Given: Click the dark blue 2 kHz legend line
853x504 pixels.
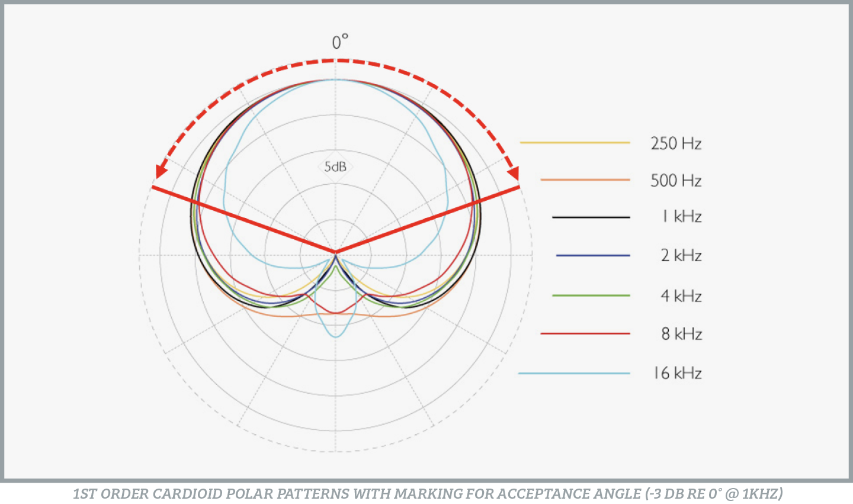Looking at the screenshot, I should click(592, 255).
